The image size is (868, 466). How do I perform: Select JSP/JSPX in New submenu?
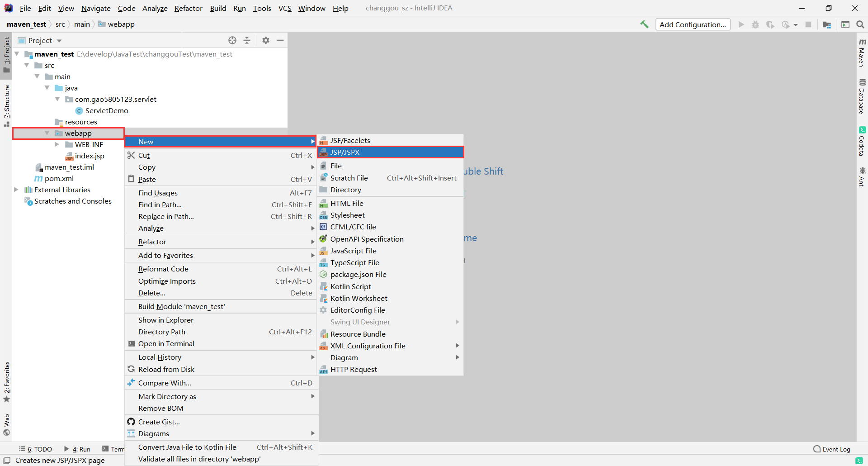tap(391, 152)
